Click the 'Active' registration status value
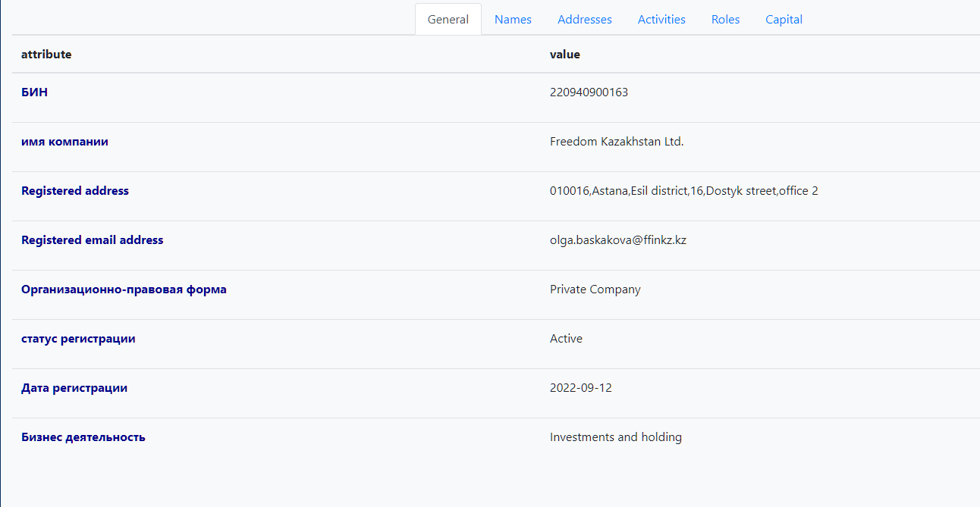This screenshot has width=980, height=507. 566,339
